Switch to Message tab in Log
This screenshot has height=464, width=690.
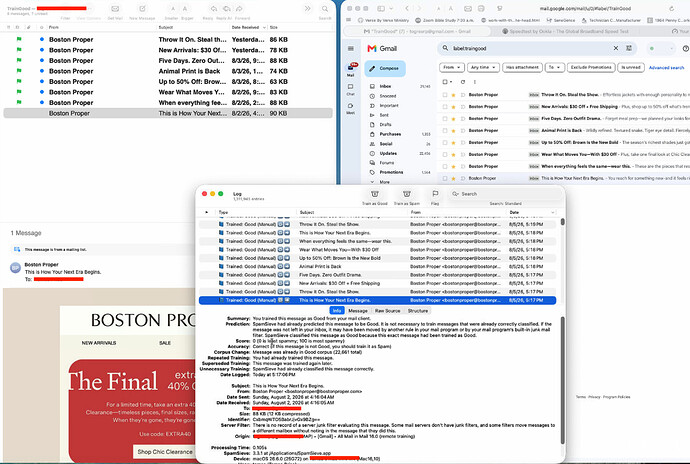point(358,311)
